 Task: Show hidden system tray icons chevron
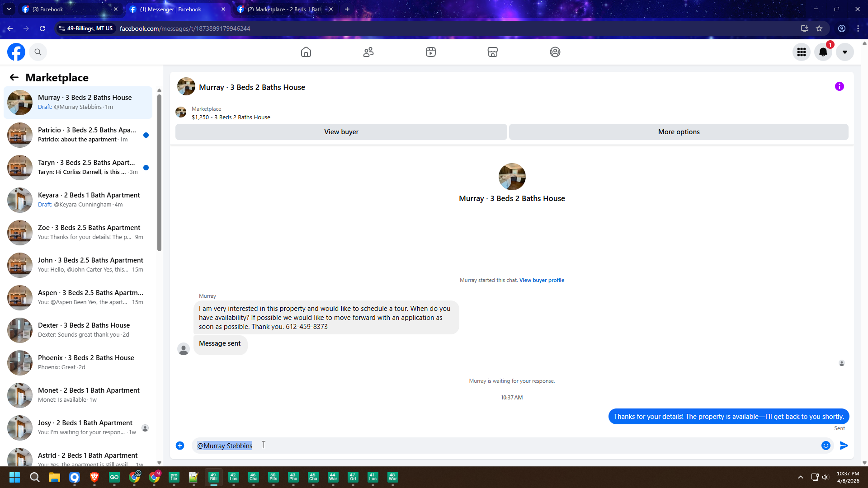click(x=800, y=477)
